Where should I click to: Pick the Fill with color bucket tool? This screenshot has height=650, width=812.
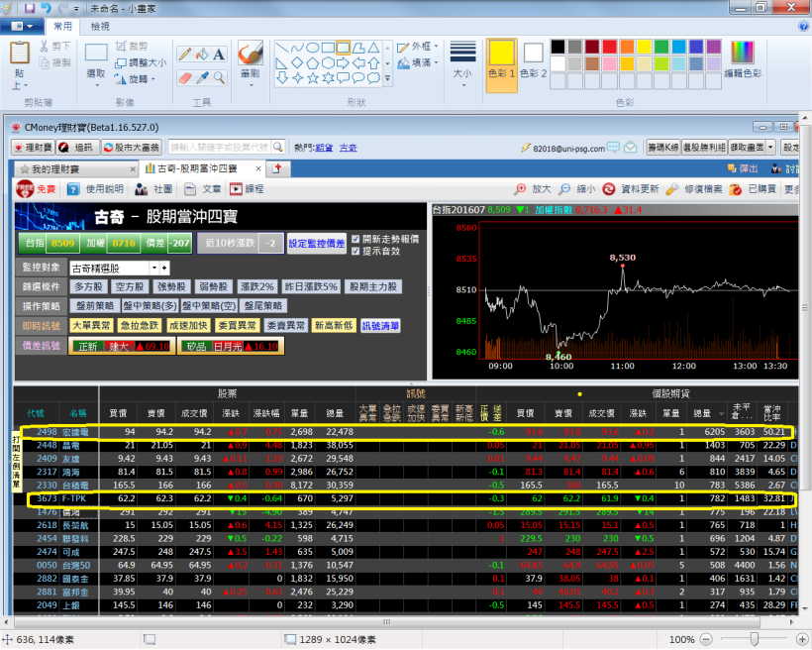tap(202, 54)
